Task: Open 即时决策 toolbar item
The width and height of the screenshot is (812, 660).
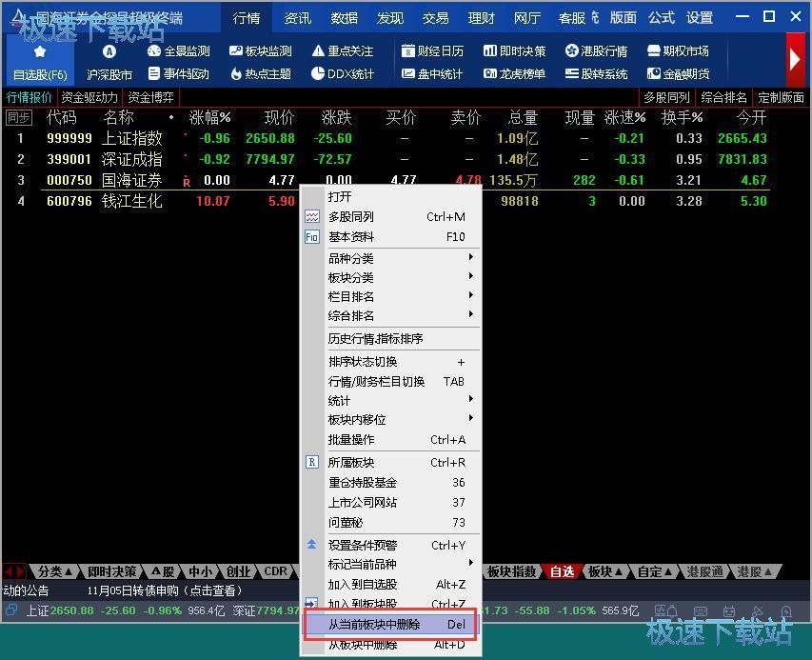Action: click(x=515, y=51)
